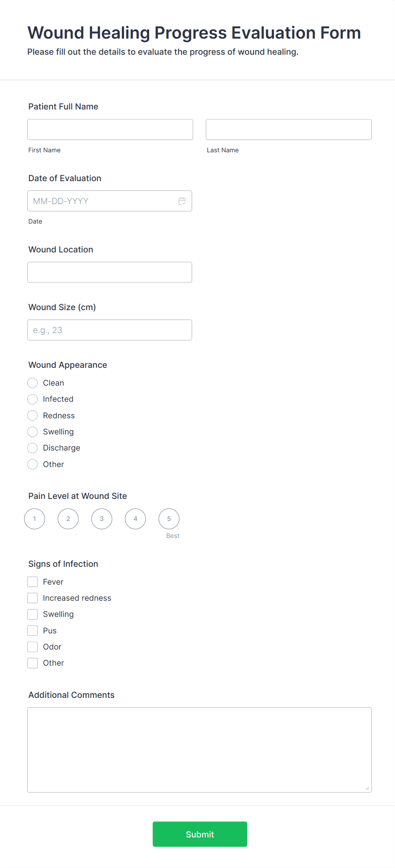Enable the Pus checkbox
The height and width of the screenshot is (868, 395).
[x=33, y=631]
